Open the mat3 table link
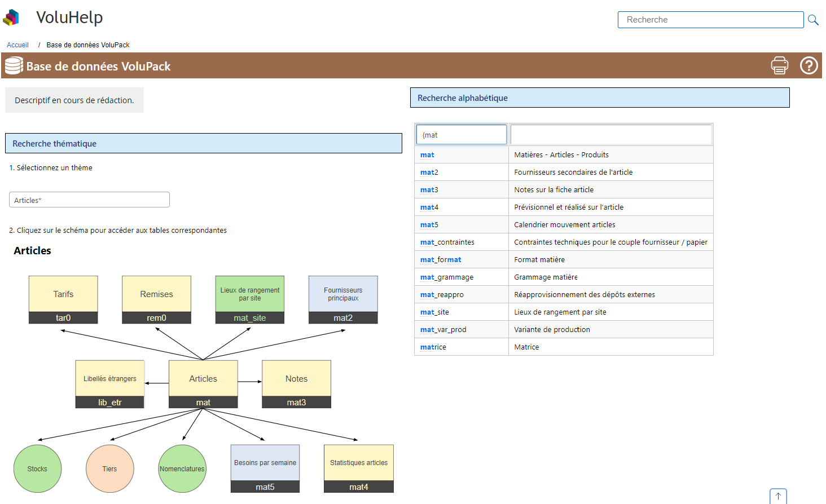The width and height of the screenshot is (826, 504). [x=429, y=190]
